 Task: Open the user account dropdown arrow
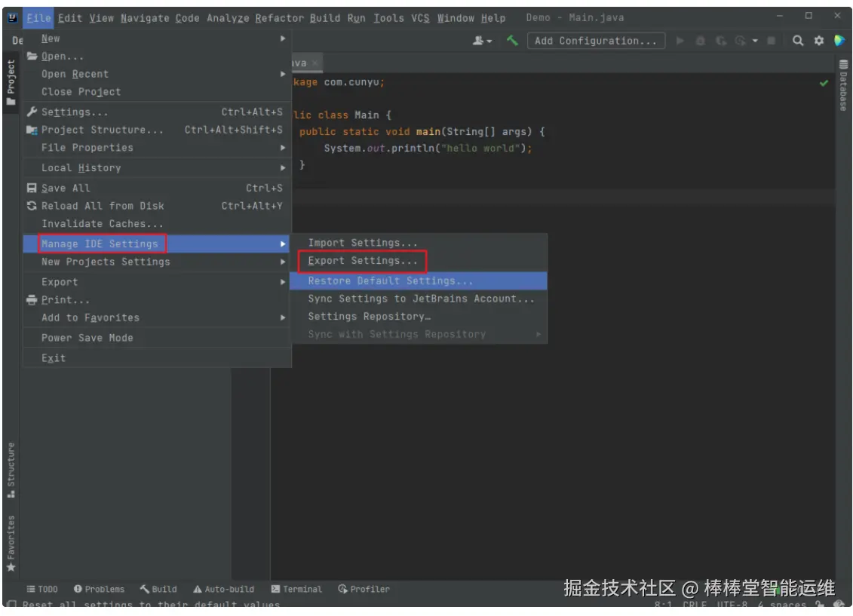[489, 41]
